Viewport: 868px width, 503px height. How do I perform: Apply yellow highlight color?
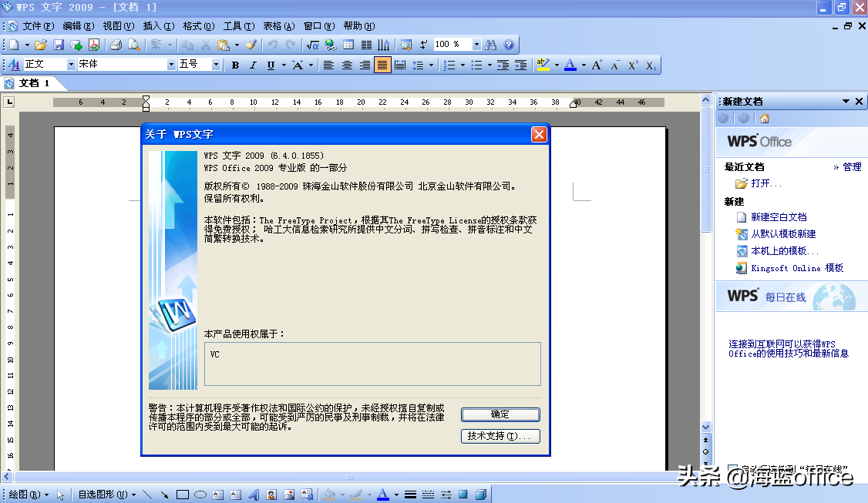(x=543, y=65)
